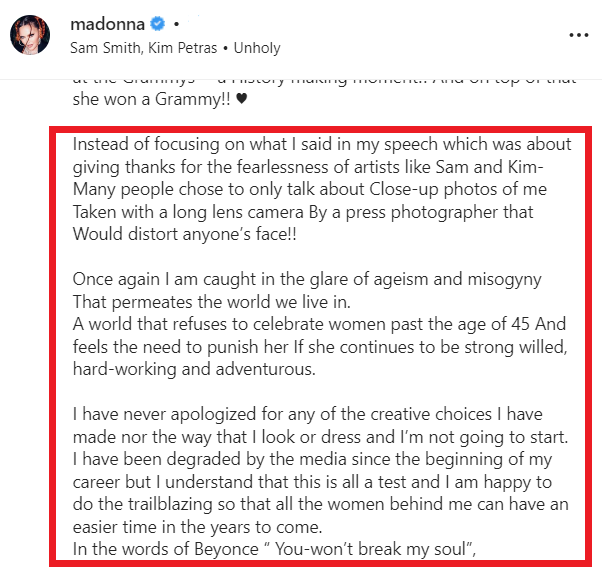The width and height of the screenshot is (602, 580).
Task: Click the line 'she won a Grammy!!'
Action: 152,99
